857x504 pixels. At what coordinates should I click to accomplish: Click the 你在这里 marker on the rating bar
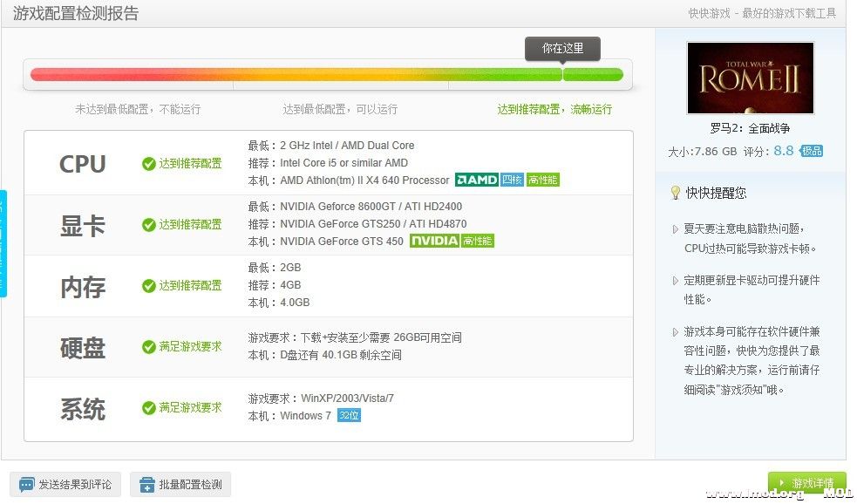(x=562, y=49)
